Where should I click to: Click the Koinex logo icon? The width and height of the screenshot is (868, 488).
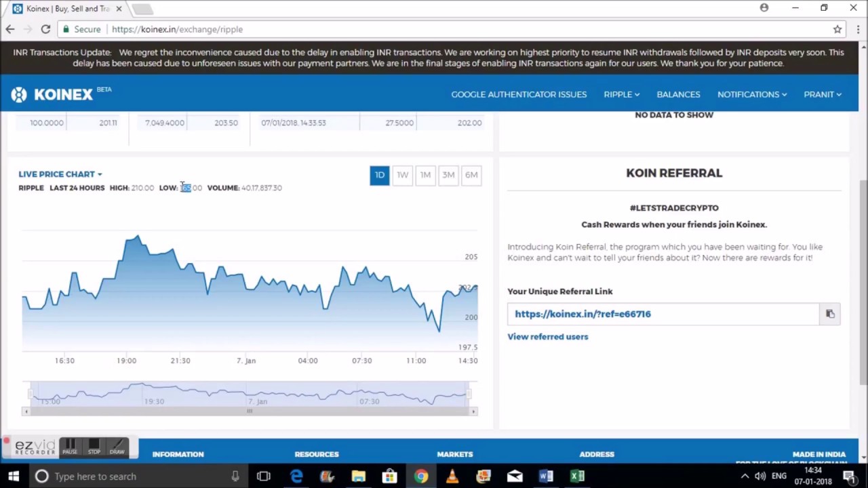[19, 94]
